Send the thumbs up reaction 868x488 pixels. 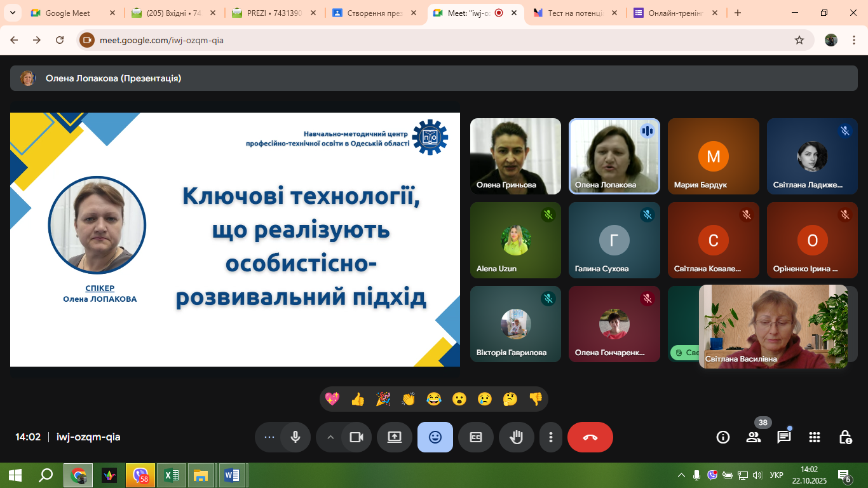click(x=358, y=399)
